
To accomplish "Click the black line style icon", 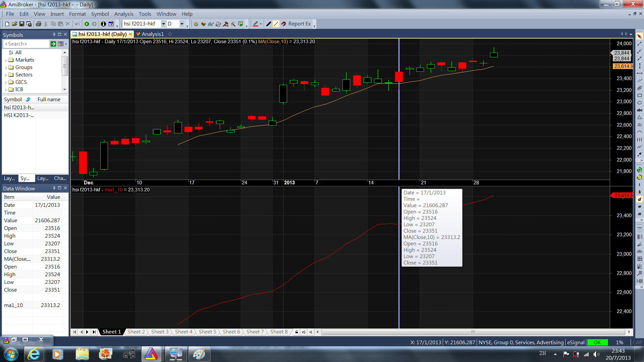I will (x=268, y=24).
